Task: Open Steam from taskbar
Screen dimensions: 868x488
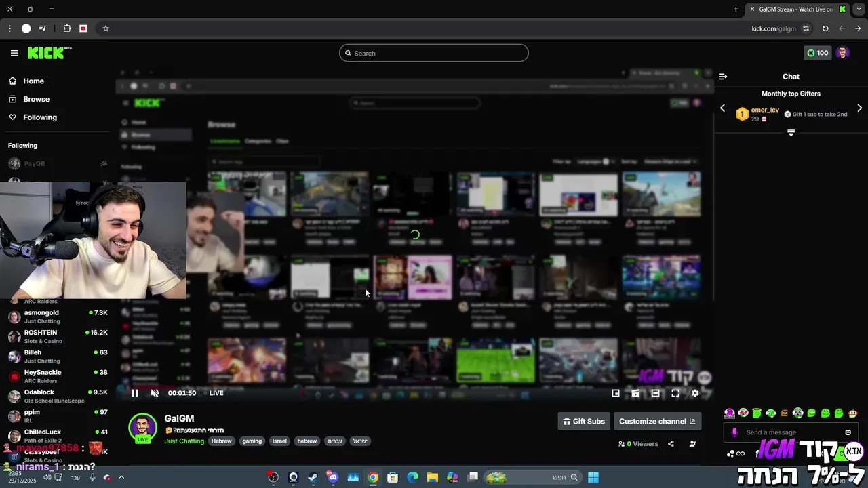Action: click(x=313, y=477)
